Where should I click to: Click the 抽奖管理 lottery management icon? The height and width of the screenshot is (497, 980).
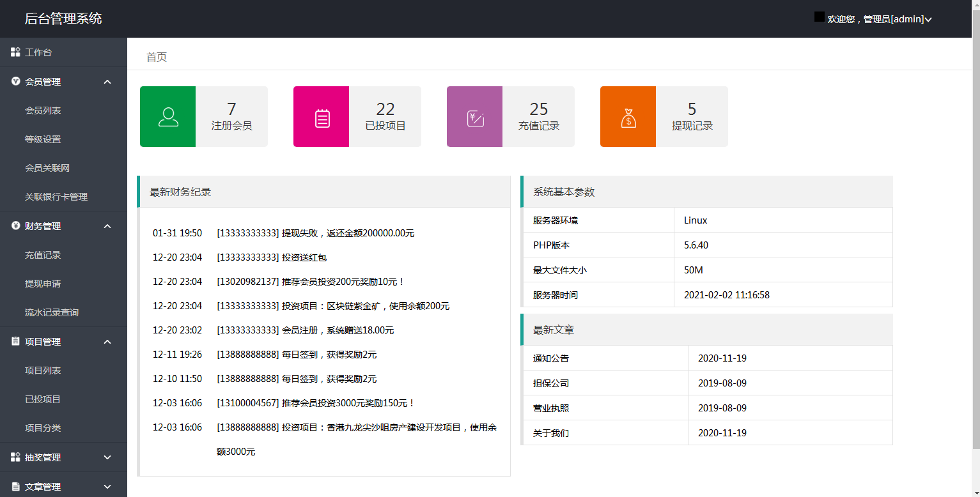coord(15,457)
